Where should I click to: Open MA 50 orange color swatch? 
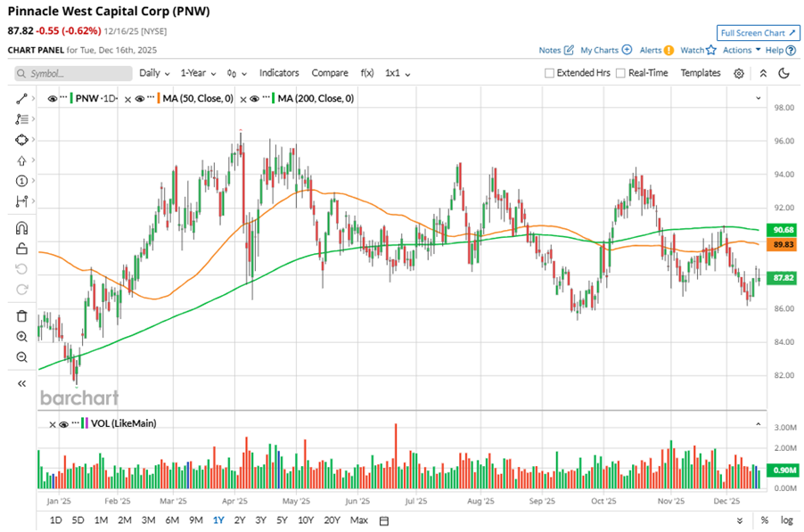tap(159, 98)
